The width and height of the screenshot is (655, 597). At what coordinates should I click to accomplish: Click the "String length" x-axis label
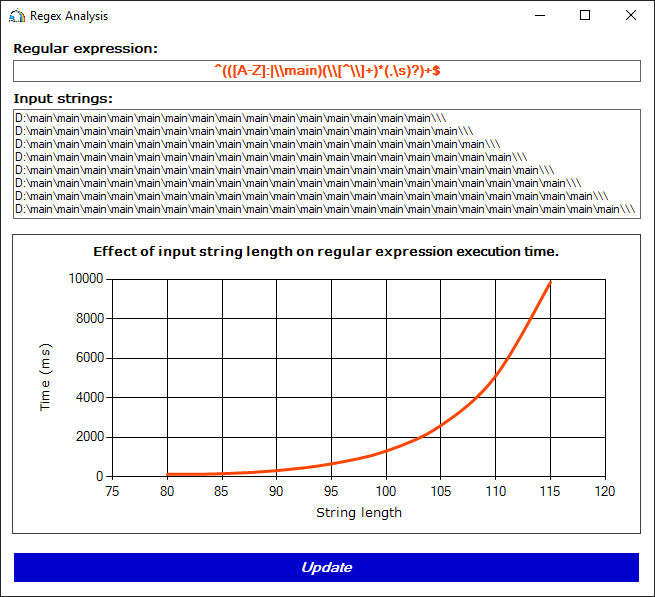(x=359, y=512)
